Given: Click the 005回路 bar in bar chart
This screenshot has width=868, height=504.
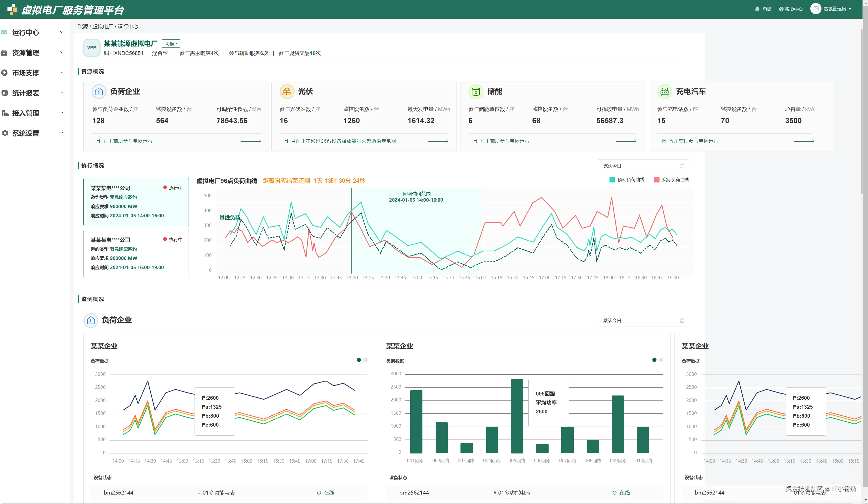Looking at the screenshot, I should point(517,416).
